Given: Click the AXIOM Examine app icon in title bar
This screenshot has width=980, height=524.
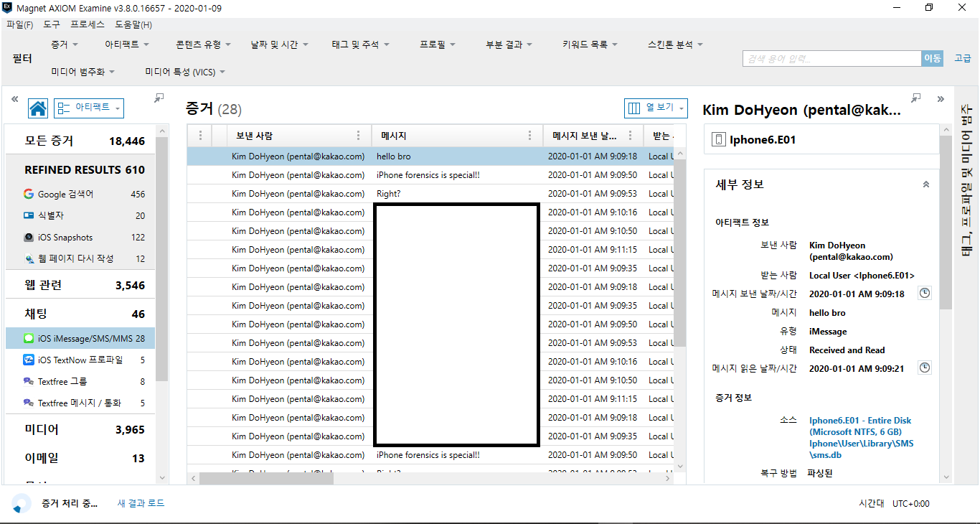Looking at the screenshot, I should coord(6,7).
